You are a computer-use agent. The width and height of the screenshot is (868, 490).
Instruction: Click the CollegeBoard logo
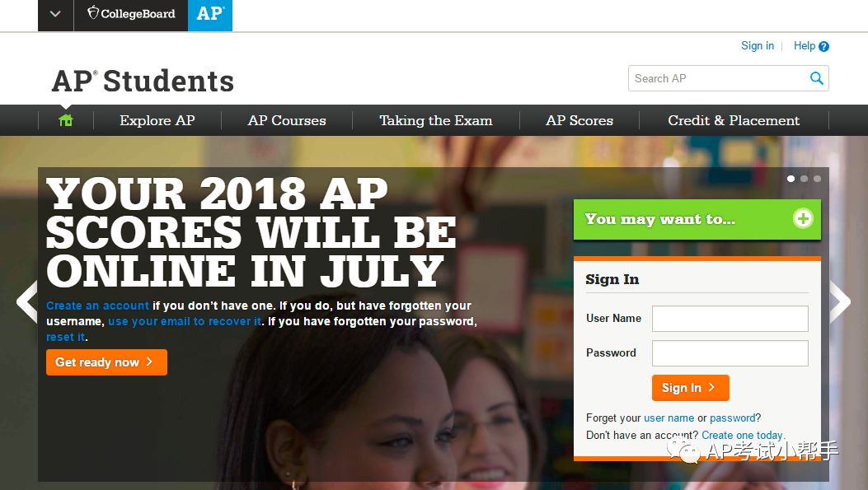click(131, 14)
